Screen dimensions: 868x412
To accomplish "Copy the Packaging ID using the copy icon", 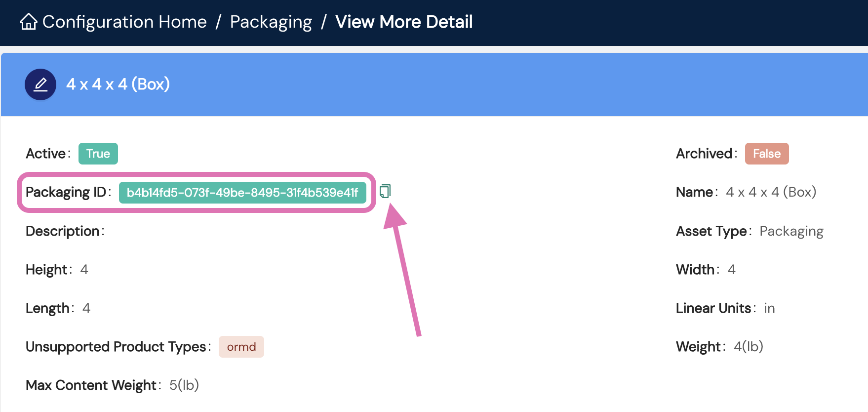I will pyautogui.click(x=385, y=191).
